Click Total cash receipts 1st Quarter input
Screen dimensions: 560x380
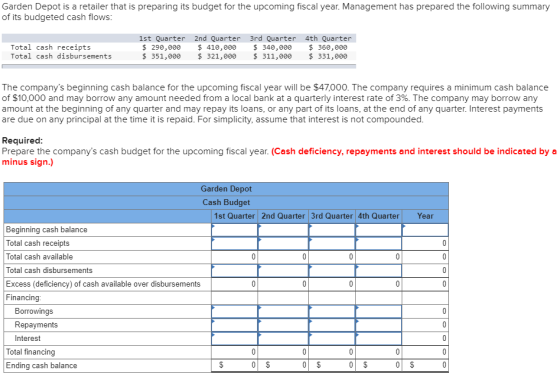pyautogui.click(x=234, y=243)
